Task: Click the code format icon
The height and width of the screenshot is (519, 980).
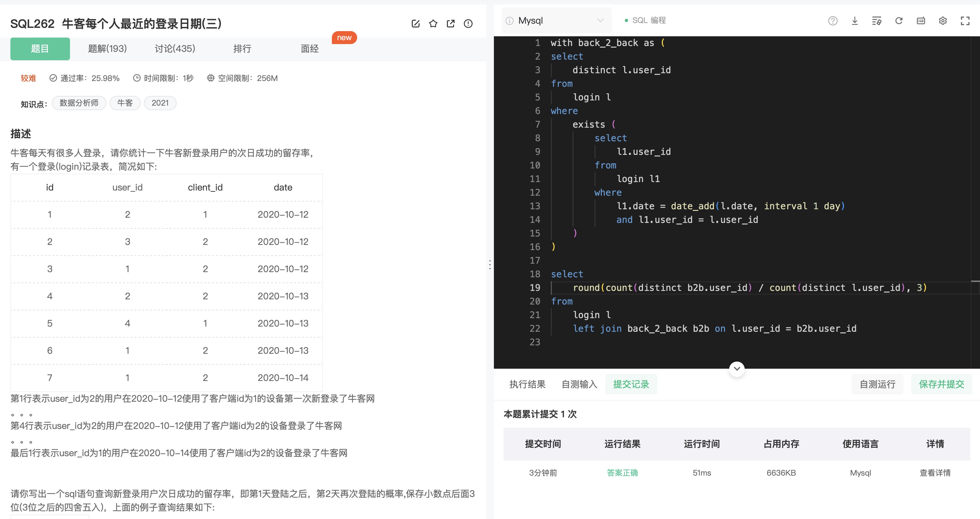Action: pos(877,21)
